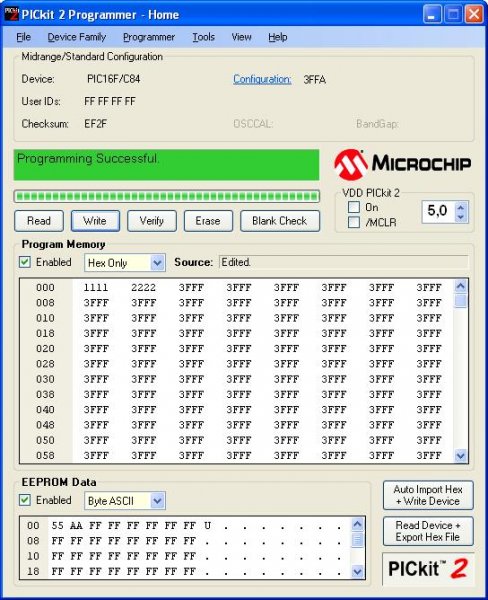Click the VDD voltage field 5,0

tap(438, 211)
